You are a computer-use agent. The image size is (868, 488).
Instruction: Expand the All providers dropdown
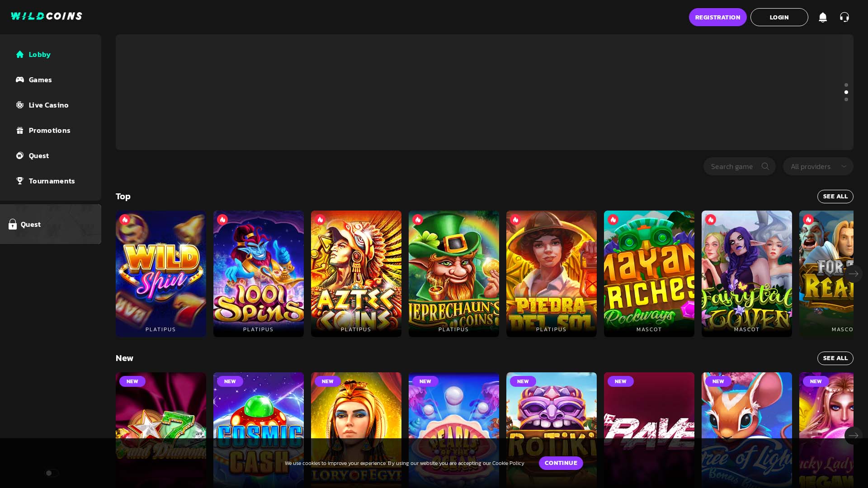(818, 166)
